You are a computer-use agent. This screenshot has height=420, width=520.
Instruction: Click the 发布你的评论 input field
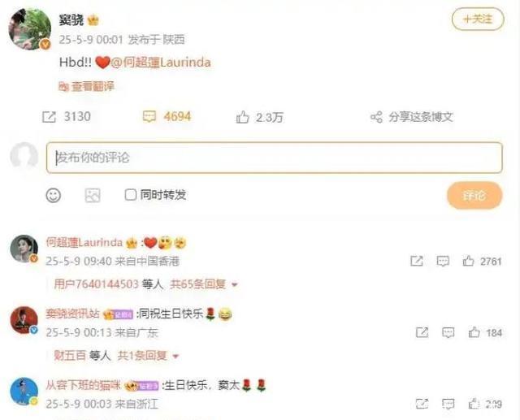[275, 158]
